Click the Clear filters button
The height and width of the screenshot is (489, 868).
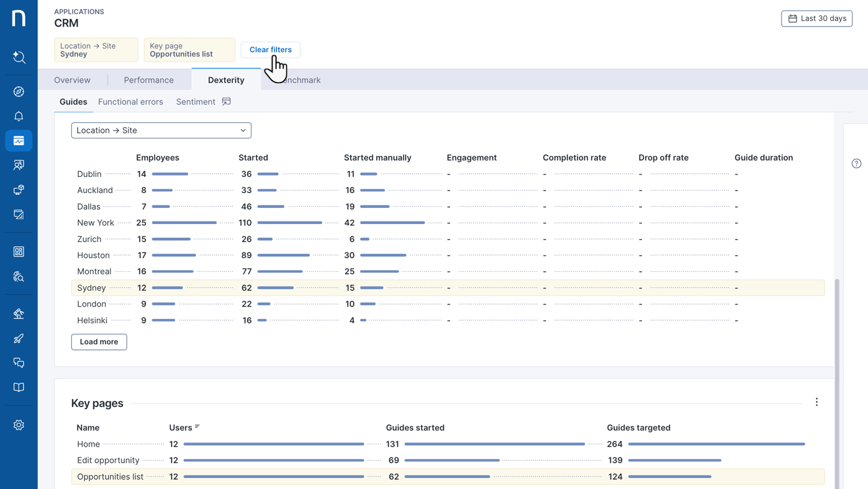270,50
